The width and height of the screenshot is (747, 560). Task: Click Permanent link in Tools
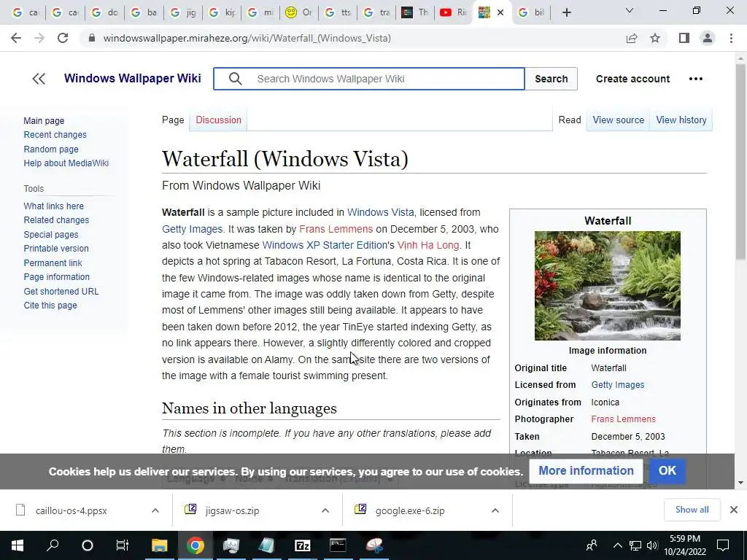click(x=53, y=262)
